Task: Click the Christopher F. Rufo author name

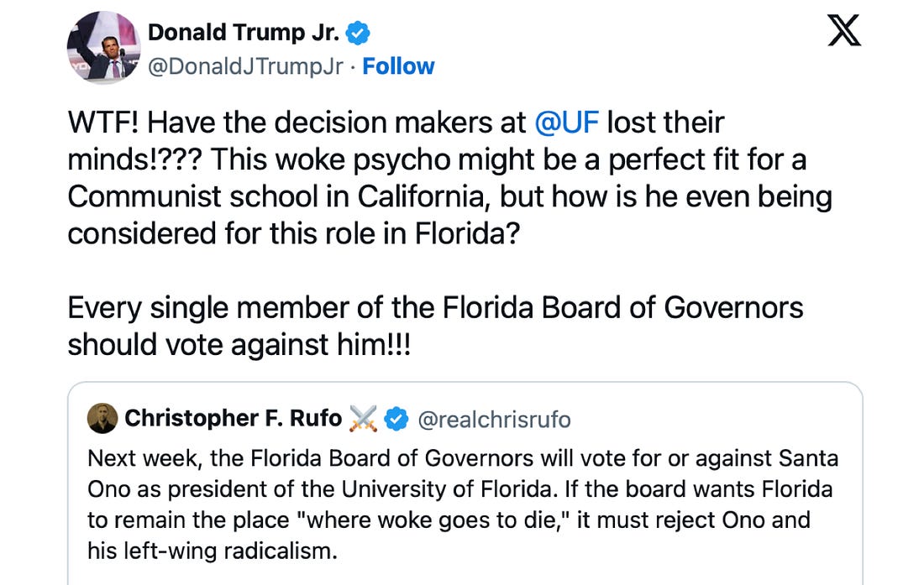Action: click(x=233, y=418)
